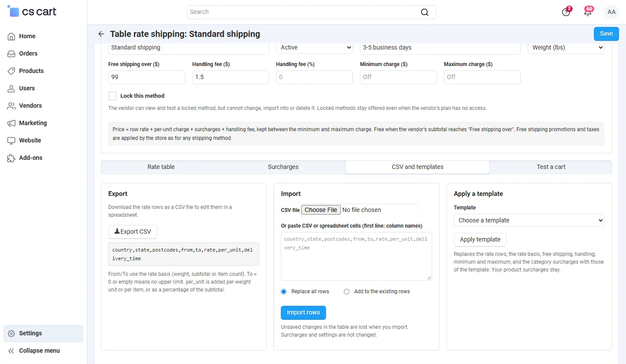Click the Products tag icon
Image resolution: width=626 pixels, height=364 pixels.
tap(11, 71)
